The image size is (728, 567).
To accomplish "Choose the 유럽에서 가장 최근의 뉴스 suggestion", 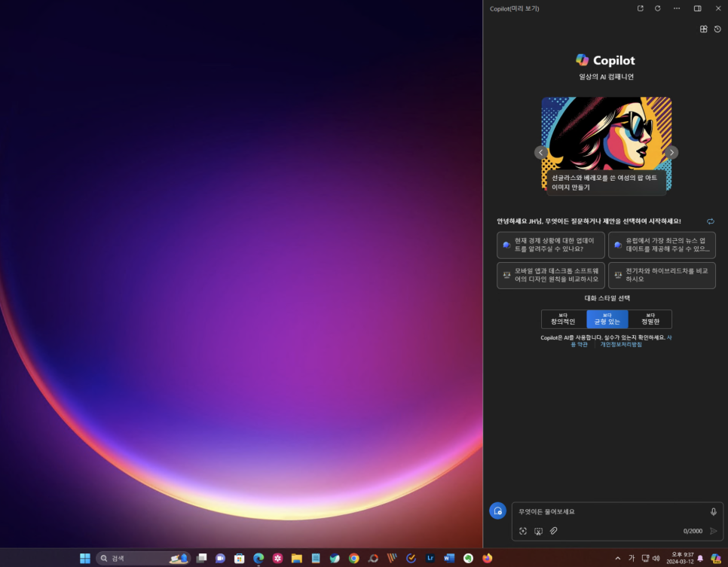I will pos(662,245).
